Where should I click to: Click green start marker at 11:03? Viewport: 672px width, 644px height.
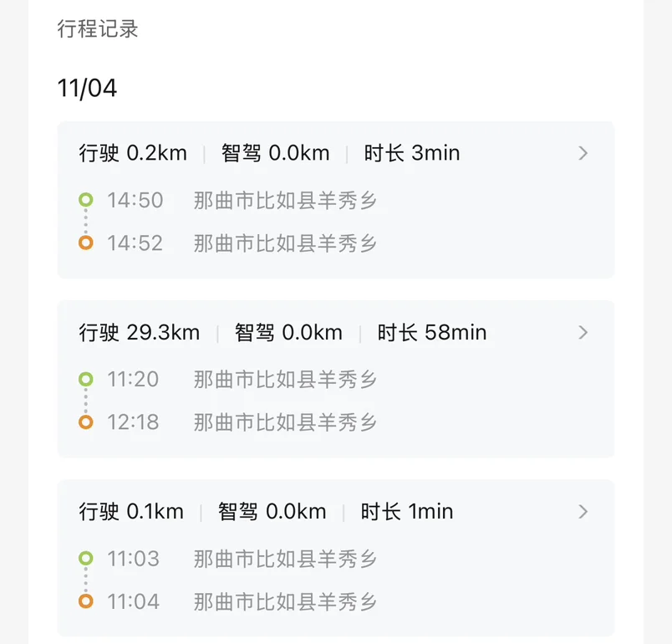click(x=85, y=558)
